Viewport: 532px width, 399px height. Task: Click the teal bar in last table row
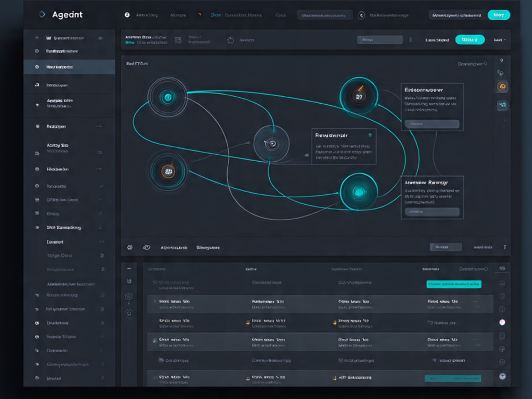(453, 378)
